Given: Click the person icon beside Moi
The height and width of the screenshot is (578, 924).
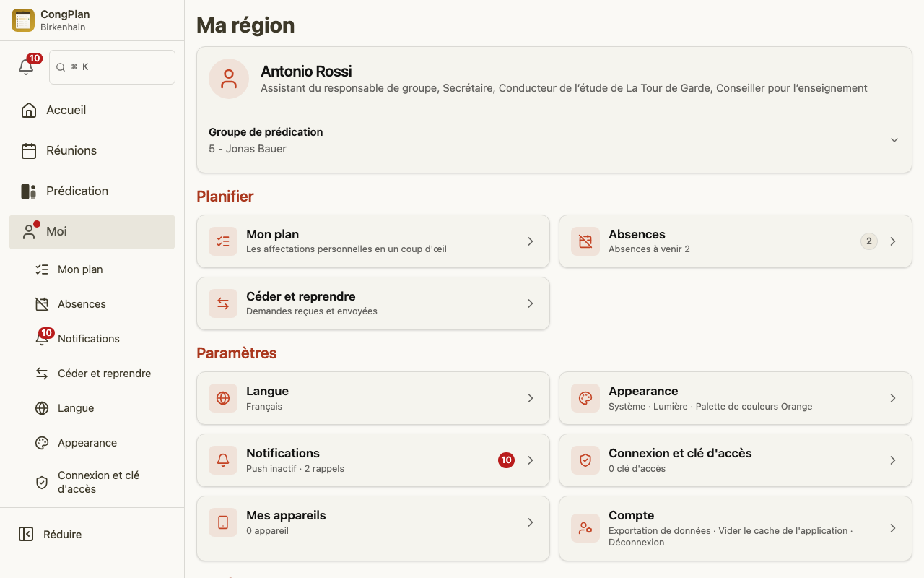Looking at the screenshot, I should pyautogui.click(x=29, y=231).
